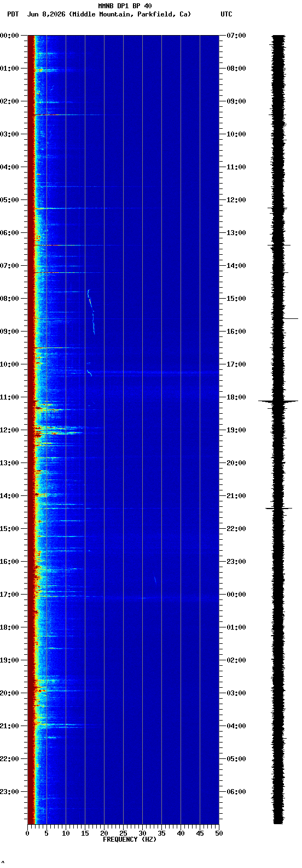Click the UTC time label '18:00'

(x=236, y=397)
